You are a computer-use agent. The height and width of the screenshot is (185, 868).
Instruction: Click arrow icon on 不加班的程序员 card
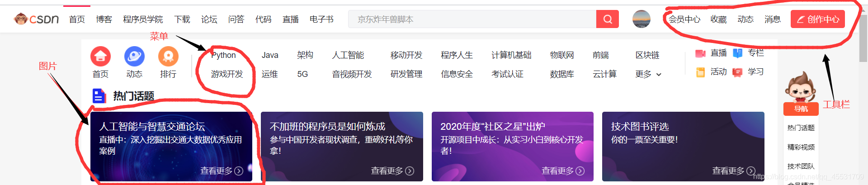pos(410,171)
